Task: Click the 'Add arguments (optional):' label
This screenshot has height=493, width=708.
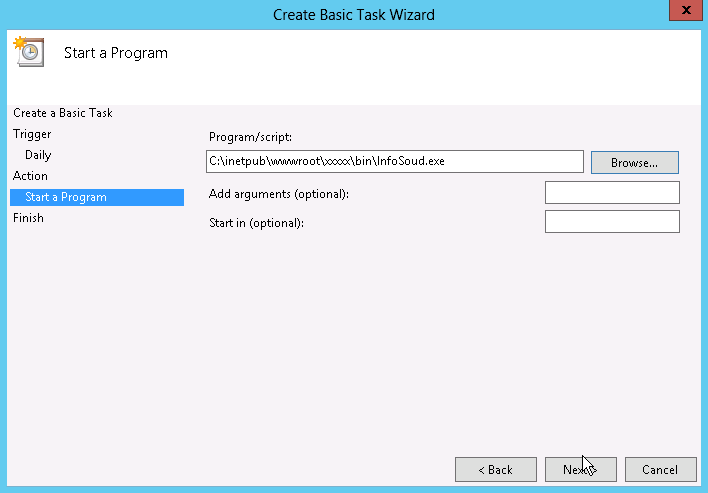Action: [279, 193]
